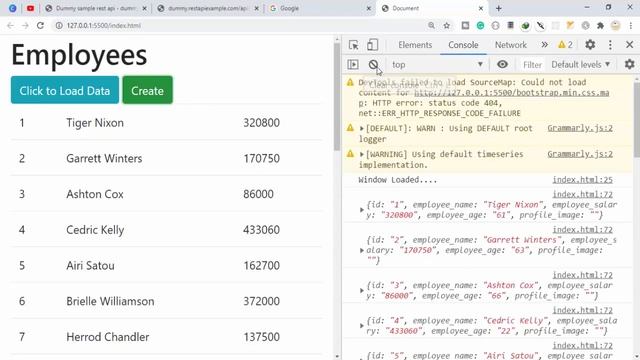
Task: Show the console sidebar panel icon
Action: pyautogui.click(x=353, y=64)
